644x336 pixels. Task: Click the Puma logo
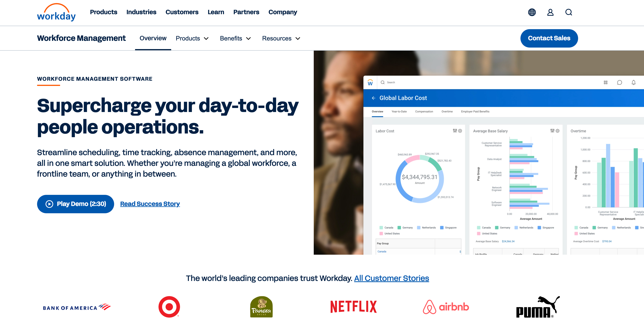(x=538, y=307)
